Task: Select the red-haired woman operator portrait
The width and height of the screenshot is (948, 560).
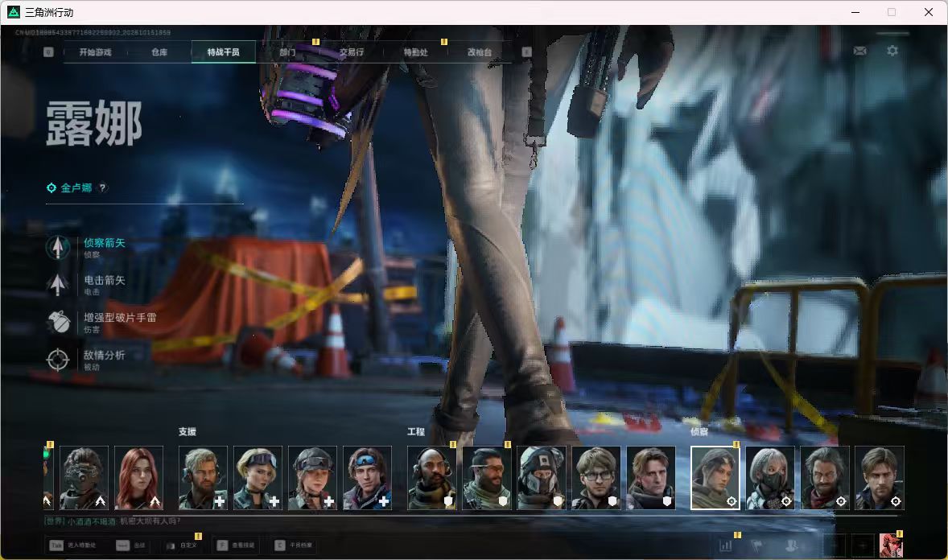Action: pyautogui.click(x=139, y=478)
